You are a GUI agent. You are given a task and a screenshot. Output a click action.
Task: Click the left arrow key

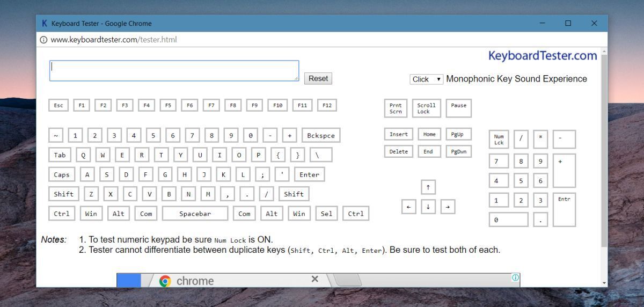pyautogui.click(x=408, y=207)
